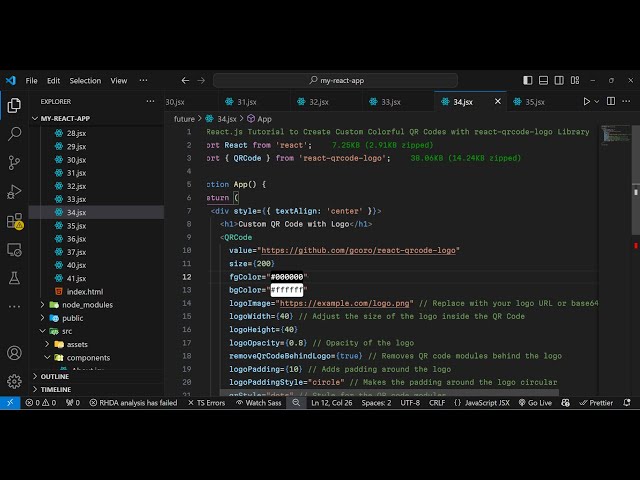Open the Run and Debug view

[x=14, y=191]
